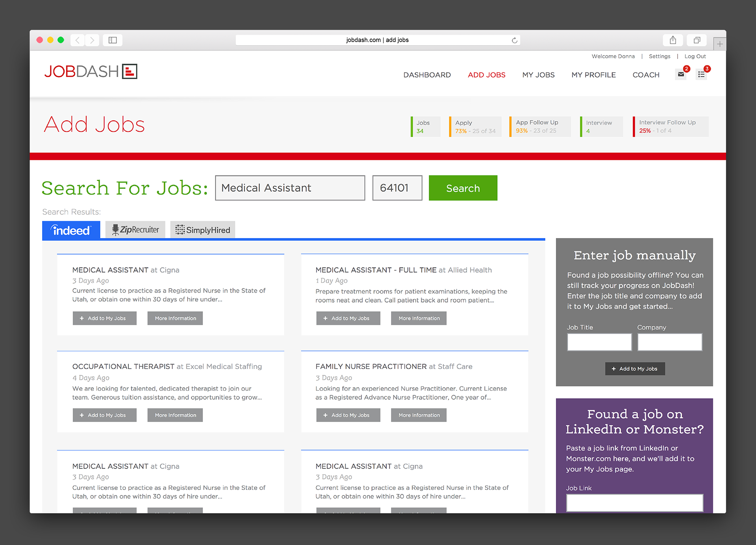Go to My Jobs page
Screen dimensions: 756x545
tap(538, 75)
